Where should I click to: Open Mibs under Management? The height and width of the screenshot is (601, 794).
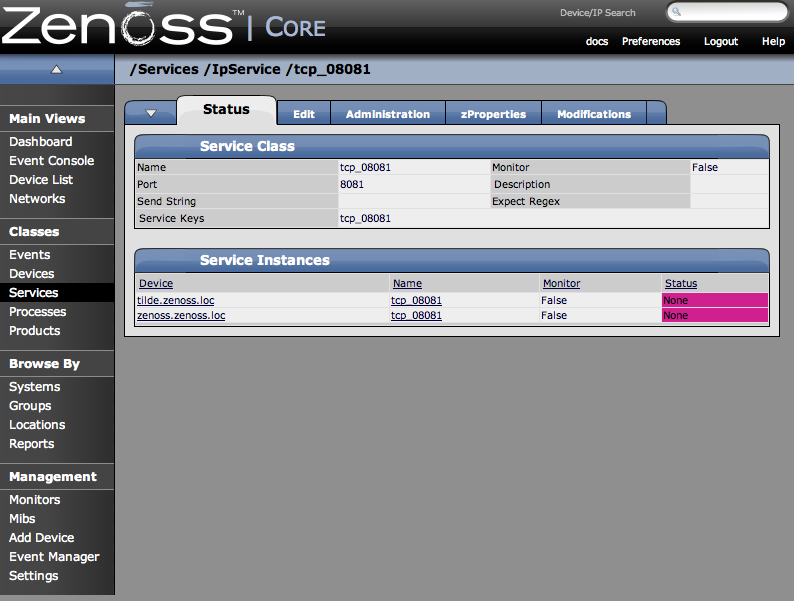(x=22, y=518)
